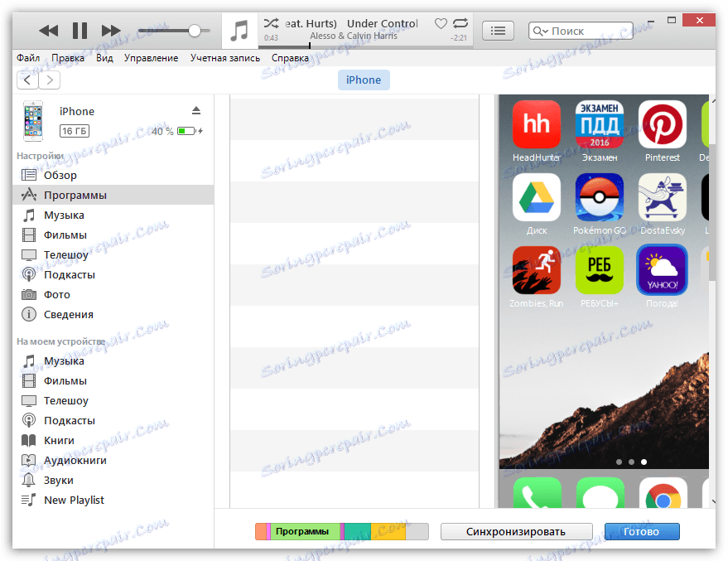728x561 pixels.
Task: Open Сведения in the sidebar
Action: (113, 314)
